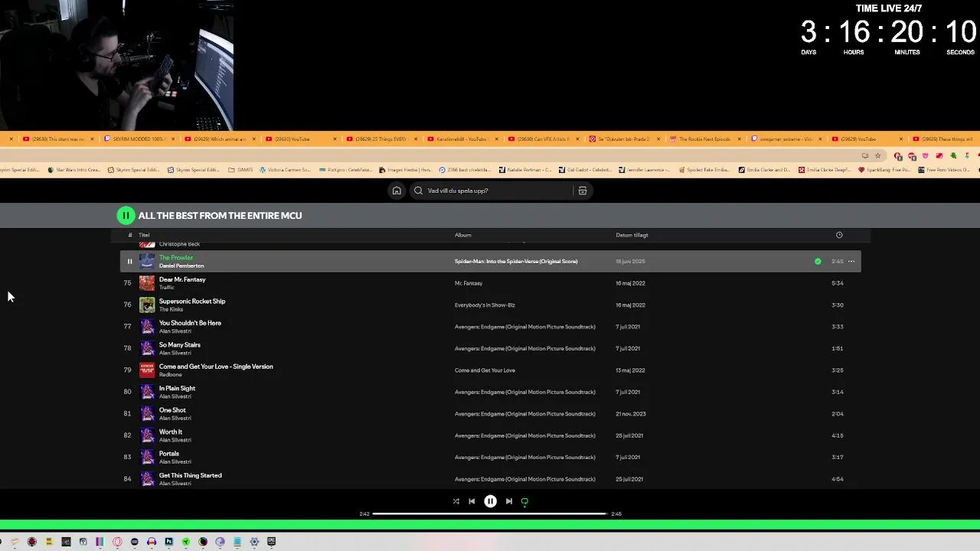Sort by Datum tillagt column header
The height and width of the screenshot is (551, 980).
pyautogui.click(x=632, y=235)
